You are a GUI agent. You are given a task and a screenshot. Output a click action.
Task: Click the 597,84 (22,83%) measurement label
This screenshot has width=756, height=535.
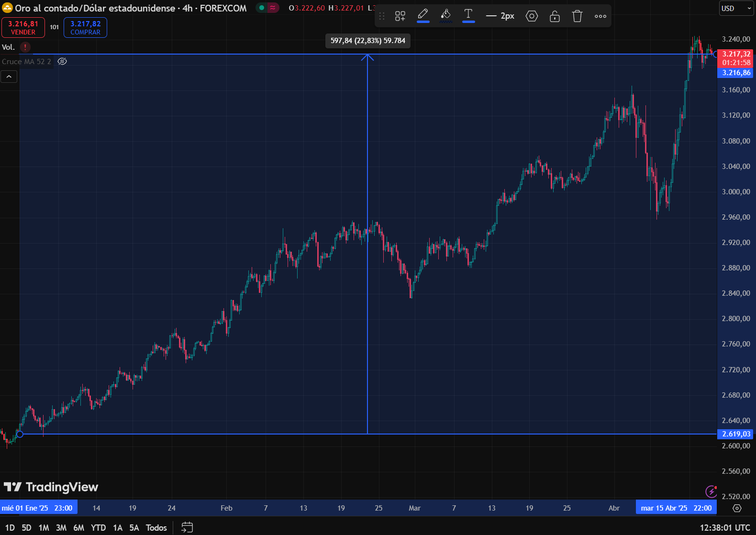[x=368, y=41]
